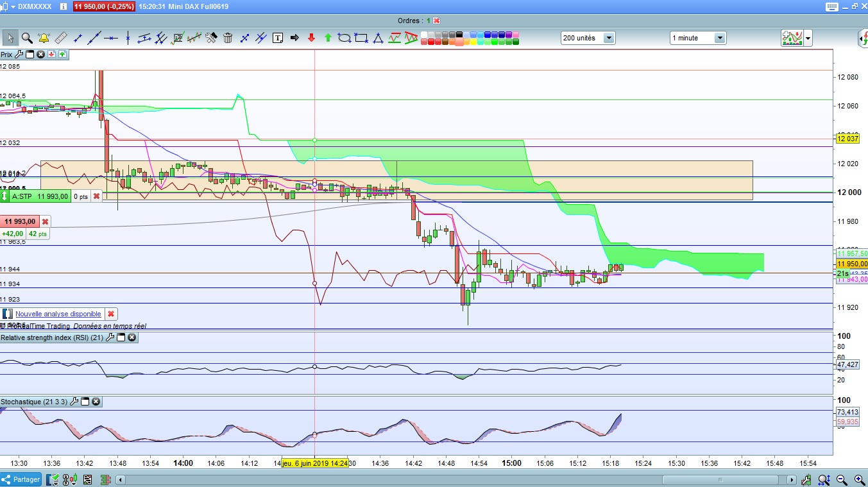The width and height of the screenshot is (868, 487).
Task: Toggle RSI panel window mode square icon
Action: pyautogui.click(x=121, y=337)
